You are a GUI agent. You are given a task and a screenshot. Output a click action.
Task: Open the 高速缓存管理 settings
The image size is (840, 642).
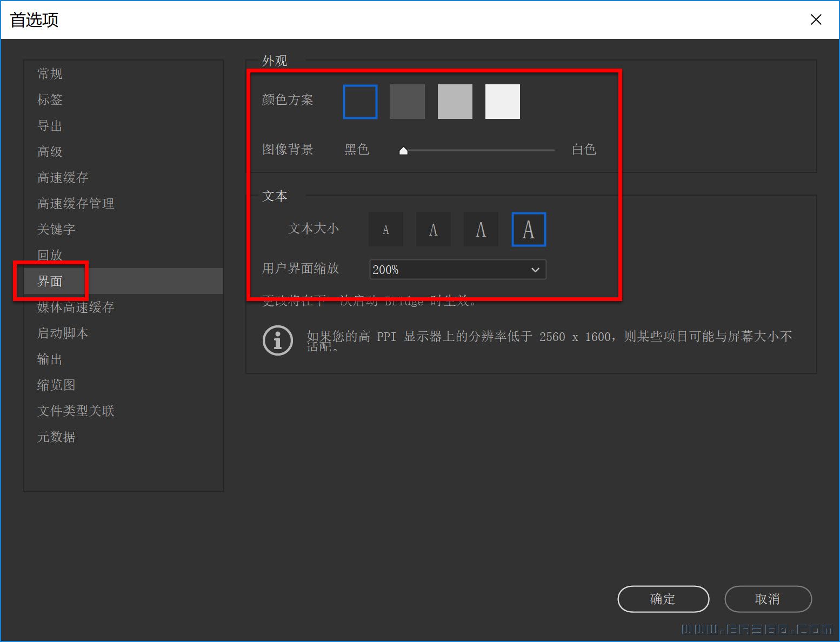coord(75,203)
